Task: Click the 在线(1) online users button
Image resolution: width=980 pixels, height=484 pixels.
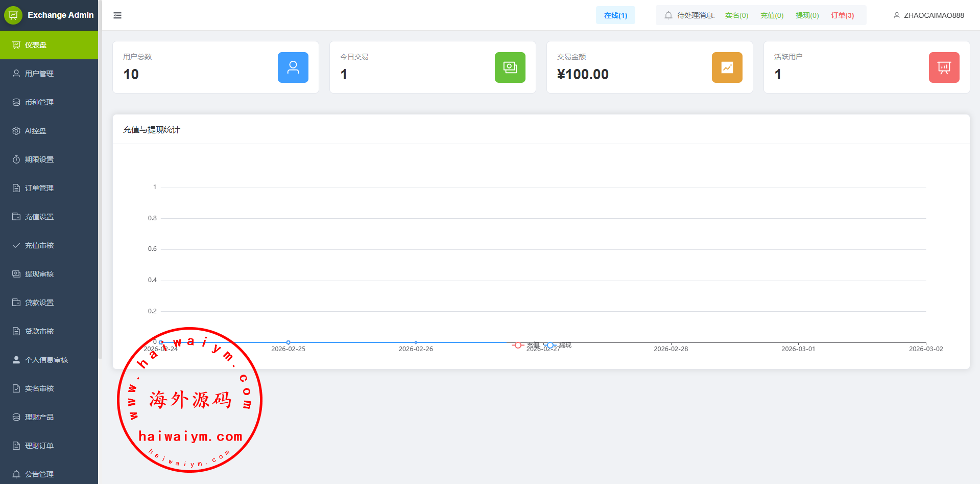Action: pos(615,15)
